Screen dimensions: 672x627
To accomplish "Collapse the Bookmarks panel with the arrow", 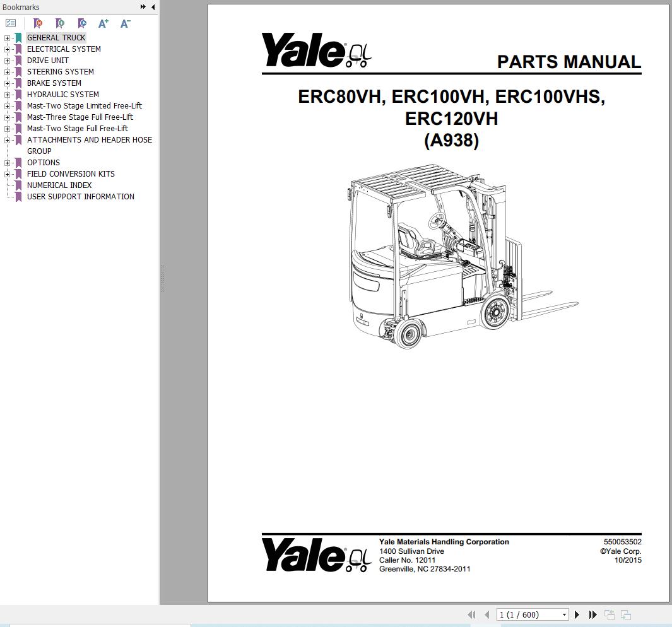I will (151, 7).
